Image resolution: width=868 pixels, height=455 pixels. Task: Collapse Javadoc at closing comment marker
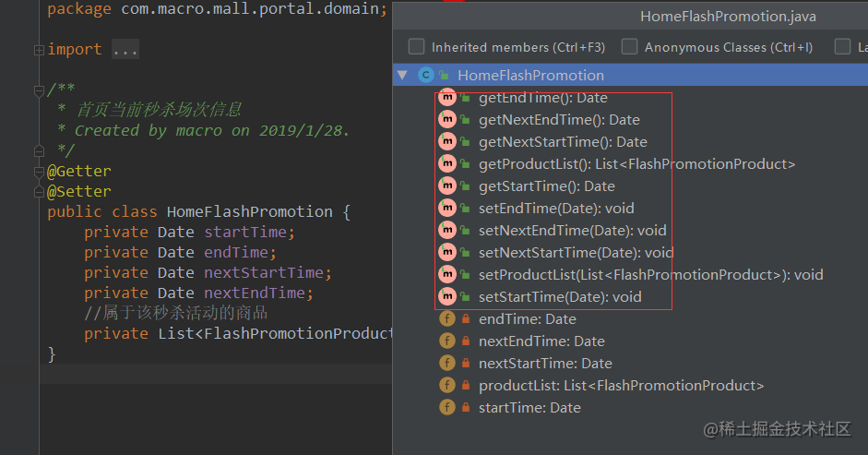click(39, 150)
